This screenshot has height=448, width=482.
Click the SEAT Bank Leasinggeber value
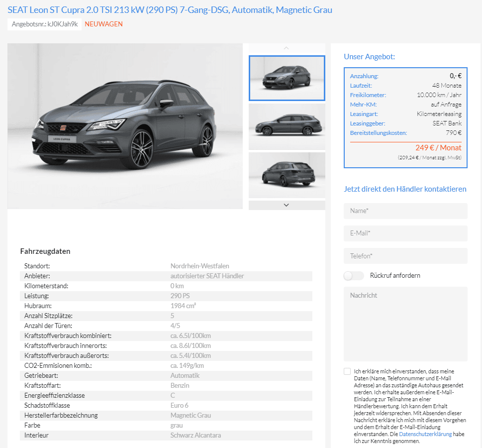click(x=447, y=123)
